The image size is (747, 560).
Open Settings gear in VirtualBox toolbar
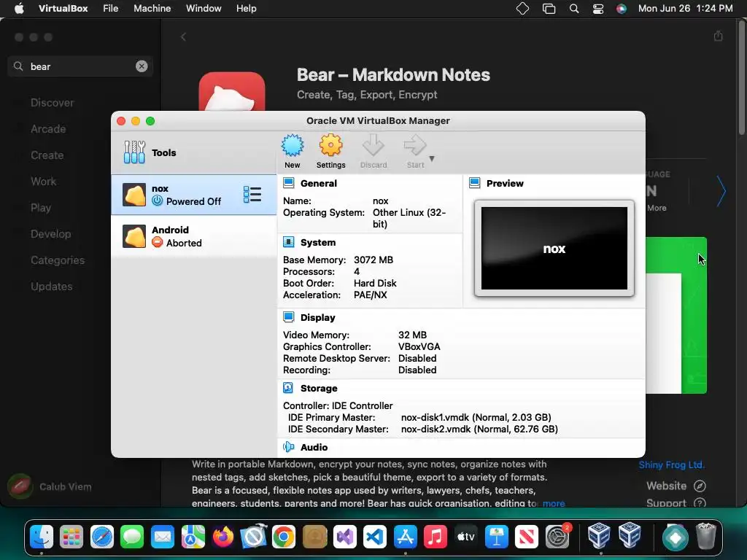[330, 152]
